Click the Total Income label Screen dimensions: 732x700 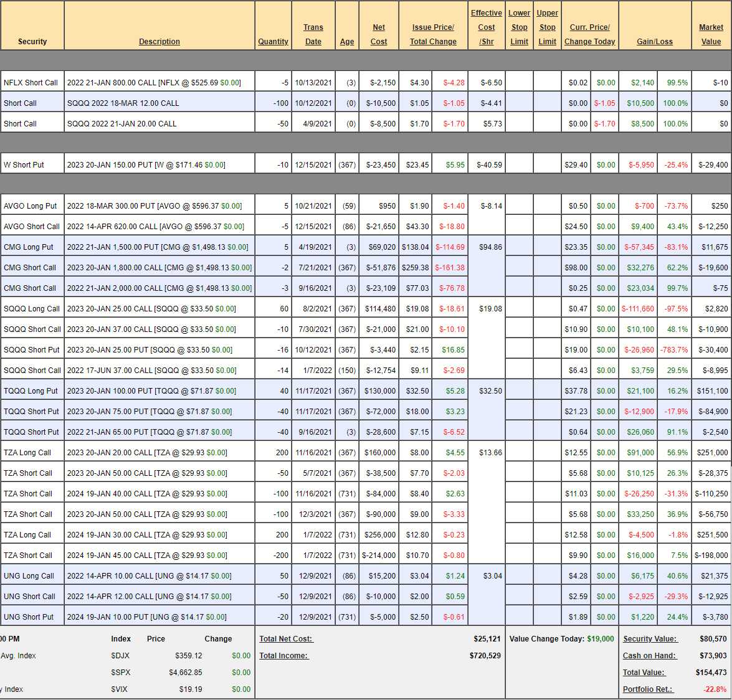point(283,656)
